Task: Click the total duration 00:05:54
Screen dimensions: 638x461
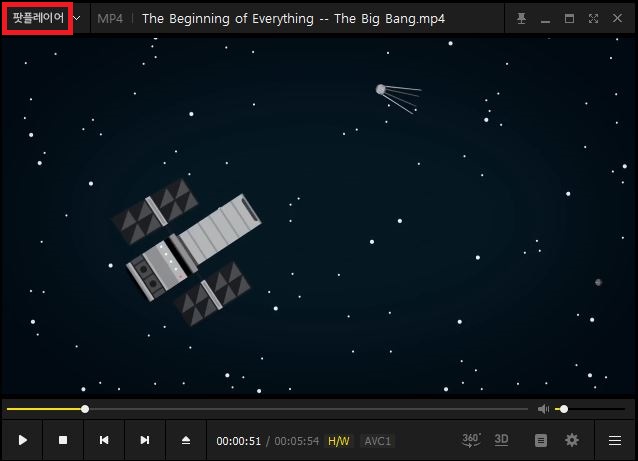Action: click(297, 441)
